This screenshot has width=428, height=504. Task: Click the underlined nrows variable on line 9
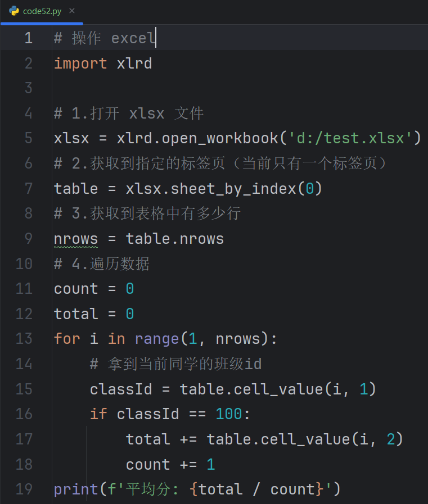click(75, 239)
